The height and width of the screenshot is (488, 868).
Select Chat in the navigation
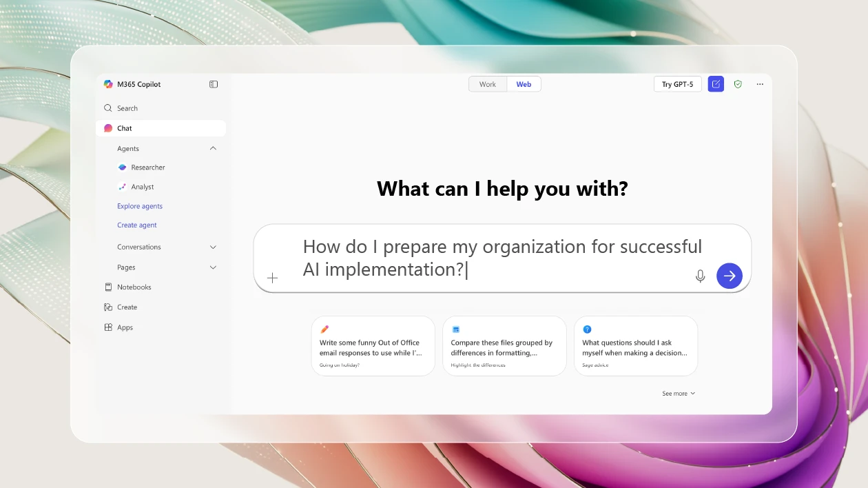point(125,128)
